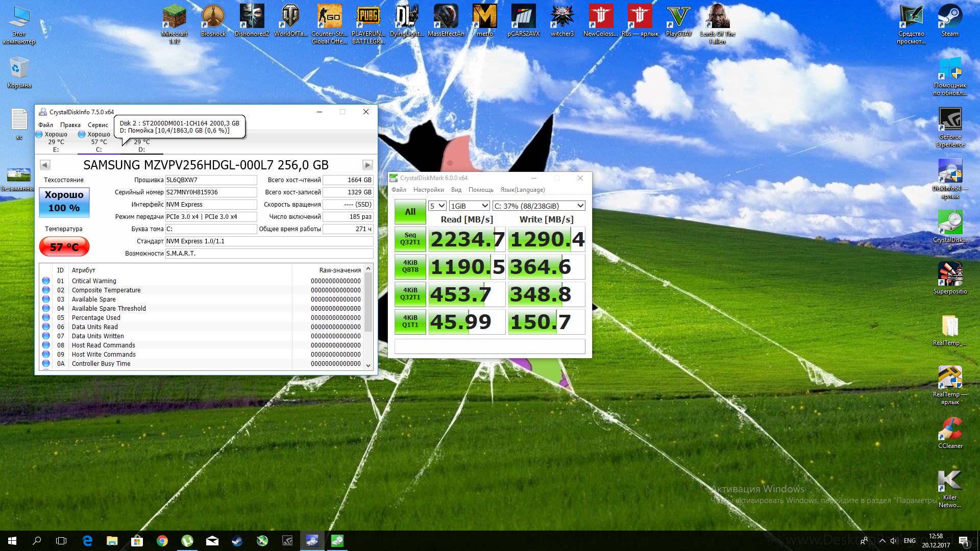Open the witcher3 desktop shortcut
Viewport: 980px width, 551px height.
(x=562, y=20)
